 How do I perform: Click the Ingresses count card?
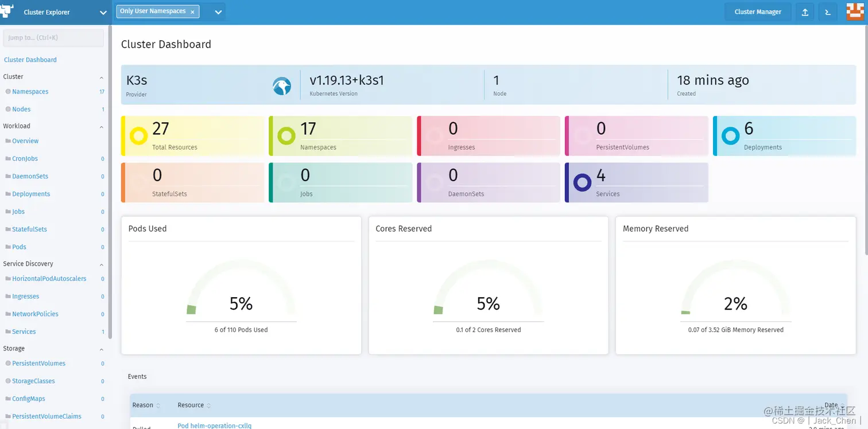[x=489, y=136]
